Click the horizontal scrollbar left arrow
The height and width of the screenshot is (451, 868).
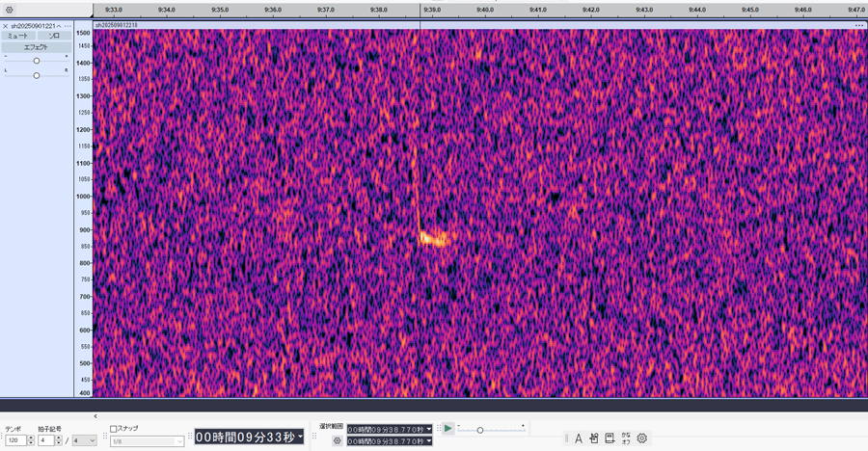pyautogui.click(x=95, y=416)
